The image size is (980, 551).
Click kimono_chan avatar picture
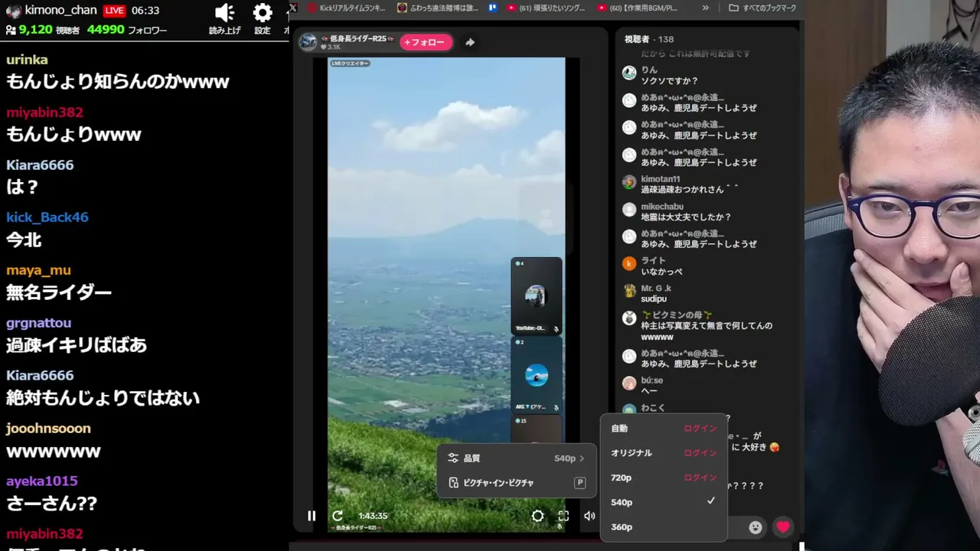click(x=14, y=11)
